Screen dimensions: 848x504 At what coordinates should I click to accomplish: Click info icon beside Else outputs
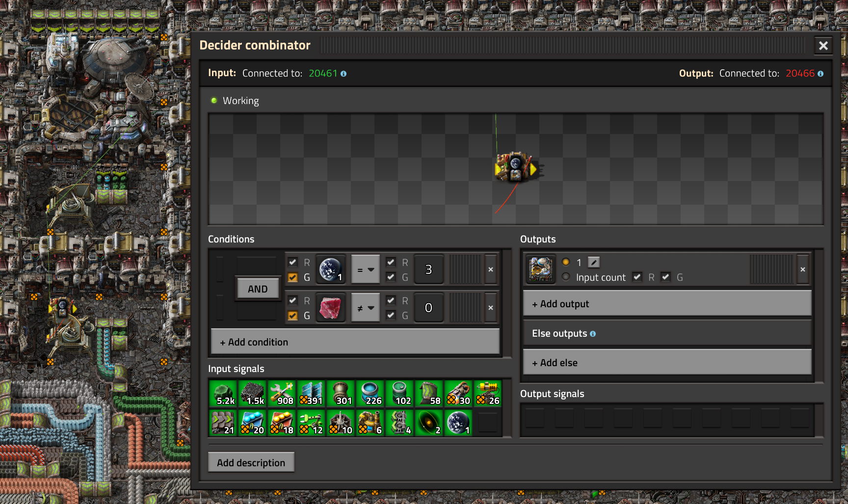click(x=593, y=334)
